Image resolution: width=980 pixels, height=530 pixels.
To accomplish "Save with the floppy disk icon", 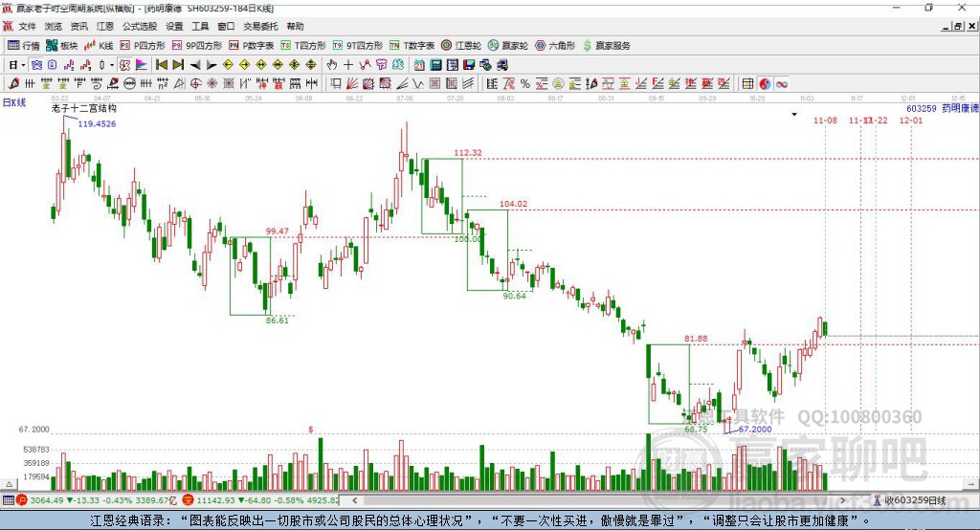I will 469,64.
